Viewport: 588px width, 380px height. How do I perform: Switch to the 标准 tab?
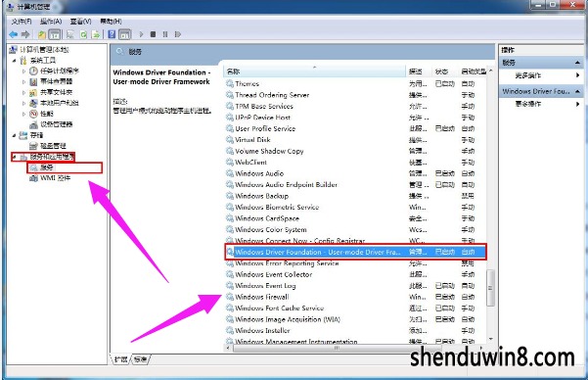(x=140, y=359)
